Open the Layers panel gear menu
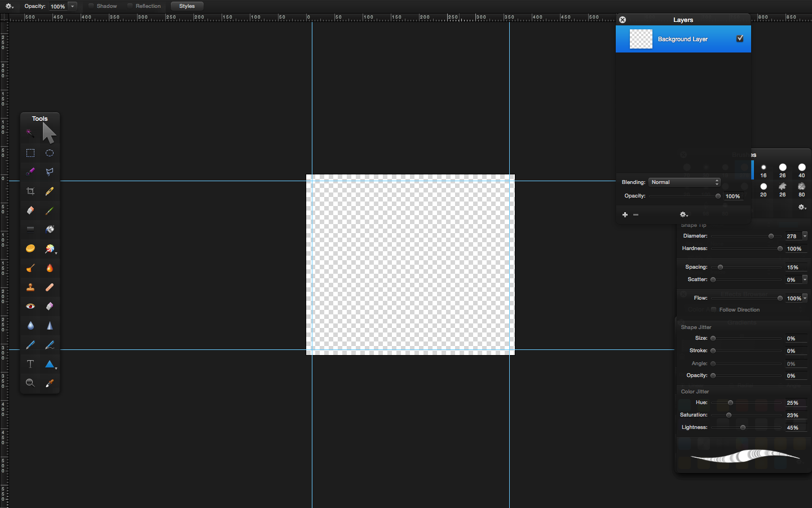Screen dimensions: 812x508 coord(683,214)
